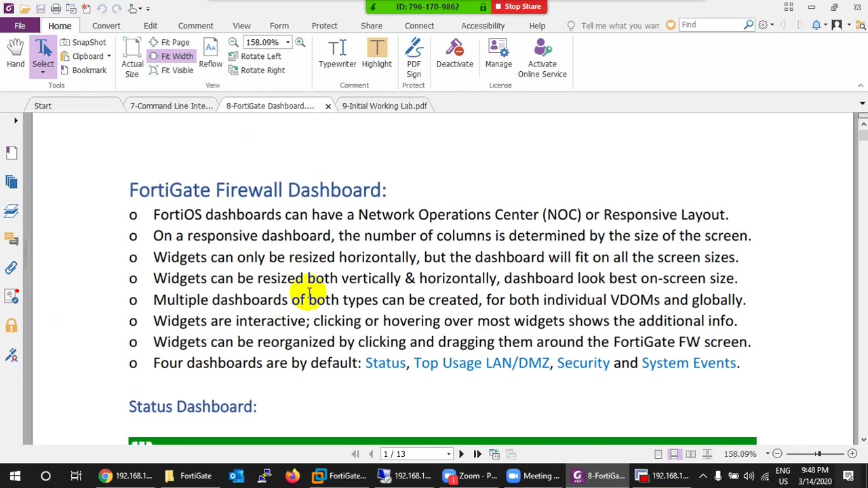This screenshot has width=868, height=488.
Task: Open the PDF Sign tool
Action: (414, 58)
